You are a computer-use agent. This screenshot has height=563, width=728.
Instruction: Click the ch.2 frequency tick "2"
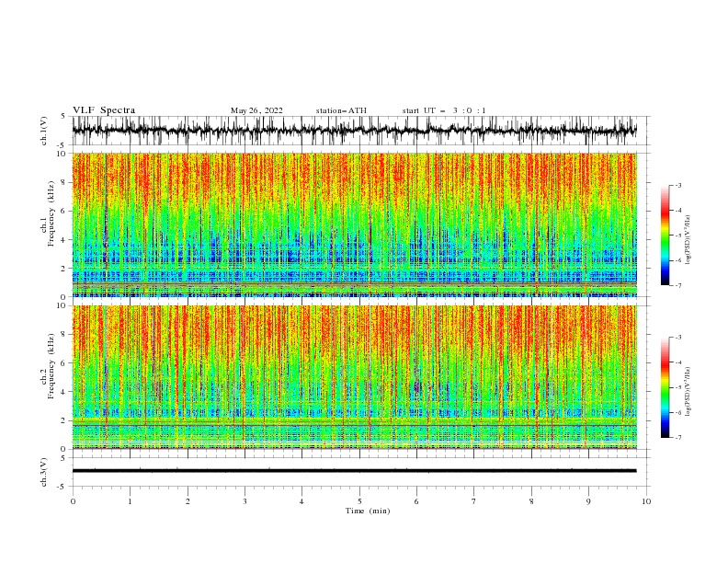point(64,420)
